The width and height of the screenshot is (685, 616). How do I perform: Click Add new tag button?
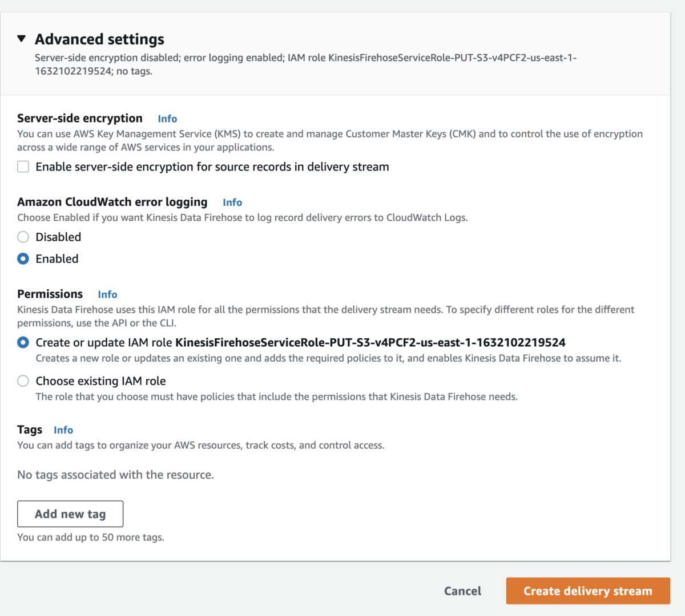[x=70, y=514]
